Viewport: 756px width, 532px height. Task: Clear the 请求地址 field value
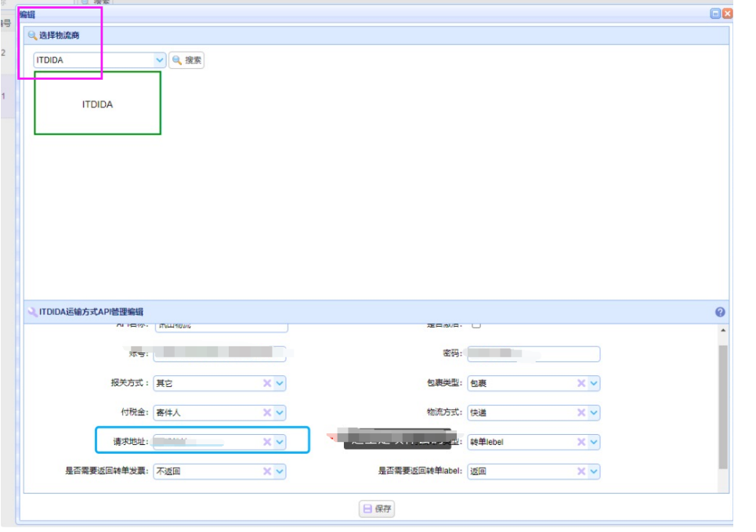[x=266, y=442]
